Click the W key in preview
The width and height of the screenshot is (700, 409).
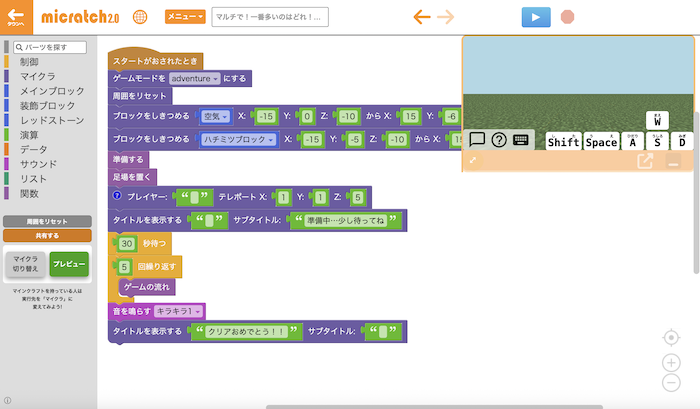[657, 120]
